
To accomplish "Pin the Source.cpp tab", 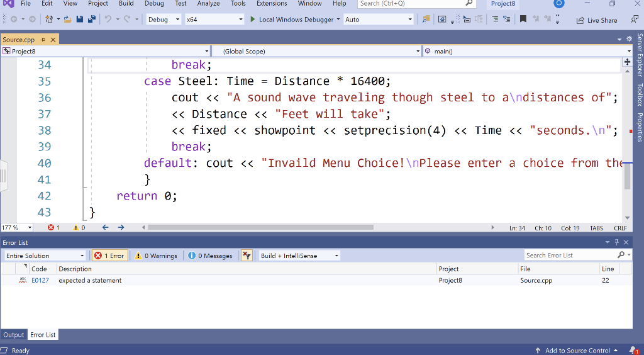I will [43, 40].
